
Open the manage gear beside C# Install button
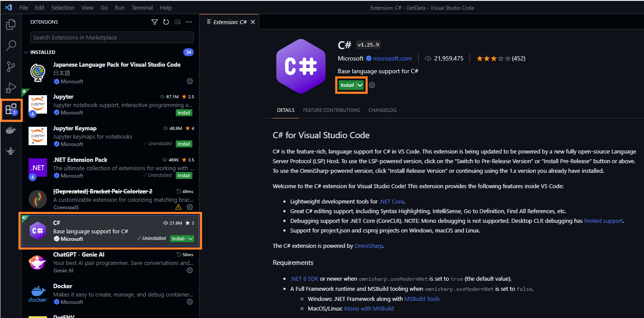(x=372, y=85)
